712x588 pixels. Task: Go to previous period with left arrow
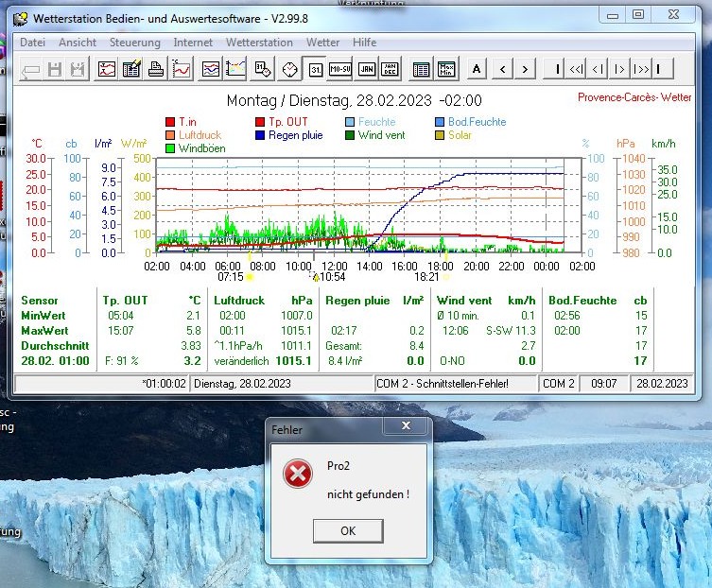pos(502,69)
